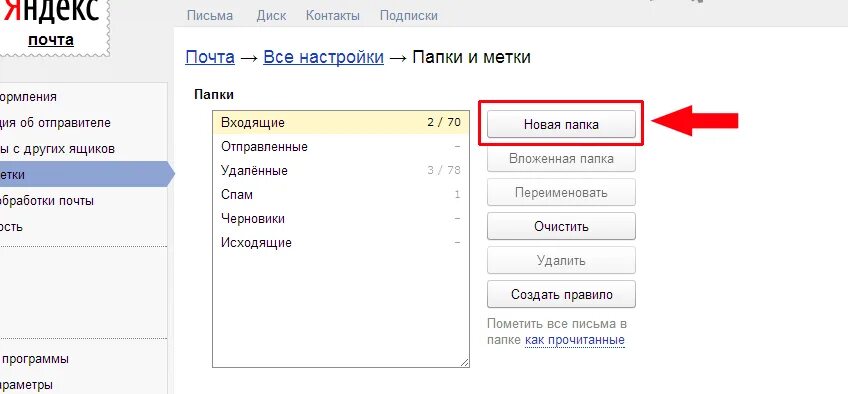Image resolution: width=848 pixels, height=394 pixels.
Task: Open sidebar item ending in 'программы'
Action: point(34,359)
